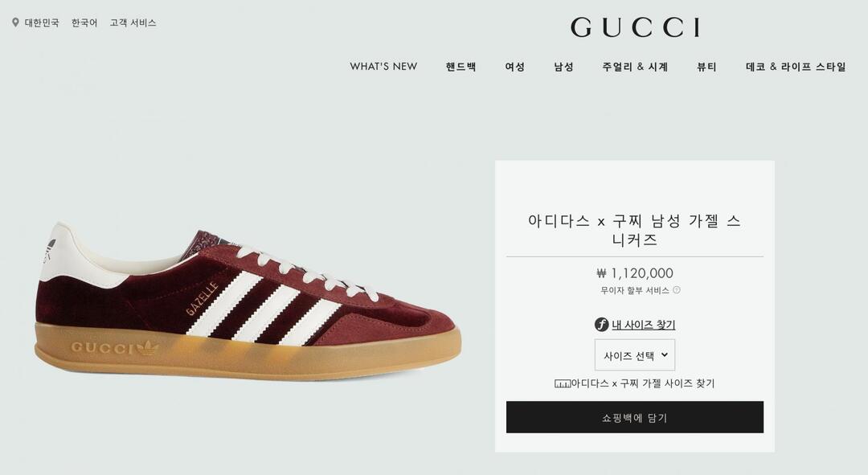The image size is (868, 475).
Task: Open the 여성 menu
Action: tap(515, 67)
